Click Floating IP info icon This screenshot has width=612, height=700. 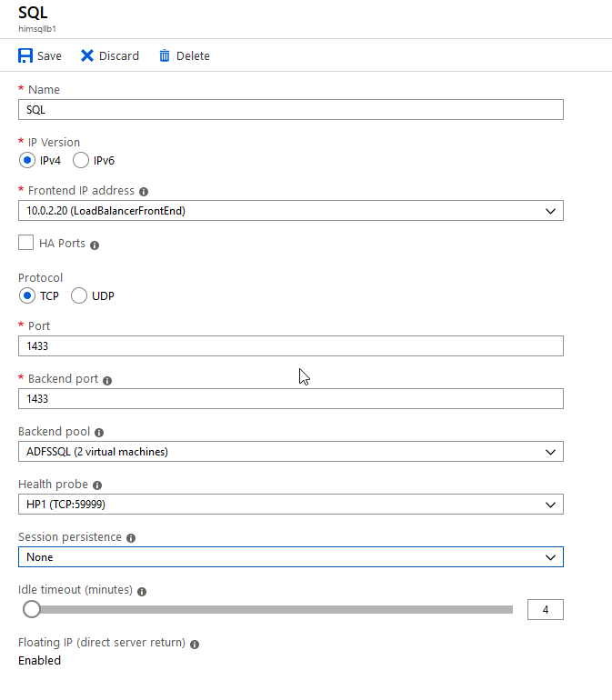[x=195, y=645]
